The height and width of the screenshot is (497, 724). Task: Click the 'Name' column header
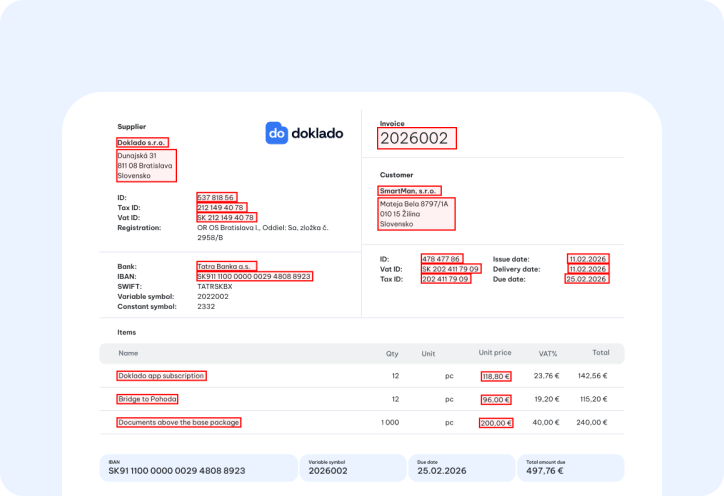click(x=128, y=353)
